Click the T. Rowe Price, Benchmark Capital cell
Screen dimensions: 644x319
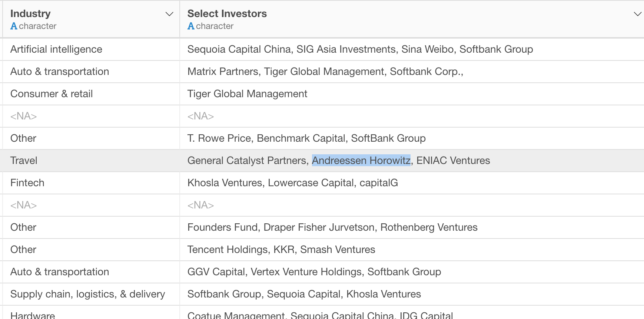click(x=412, y=138)
